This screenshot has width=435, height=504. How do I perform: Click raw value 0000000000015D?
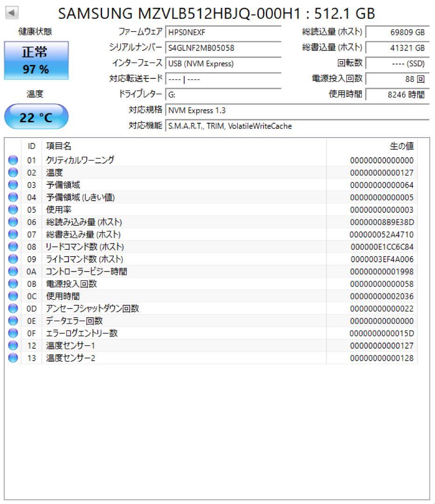coord(382,333)
